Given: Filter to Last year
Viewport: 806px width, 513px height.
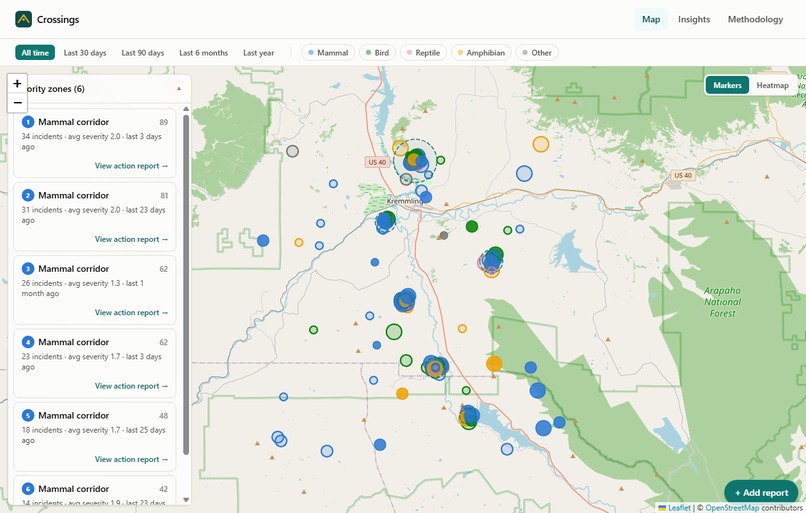Looking at the screenshot, I should 259,52.
